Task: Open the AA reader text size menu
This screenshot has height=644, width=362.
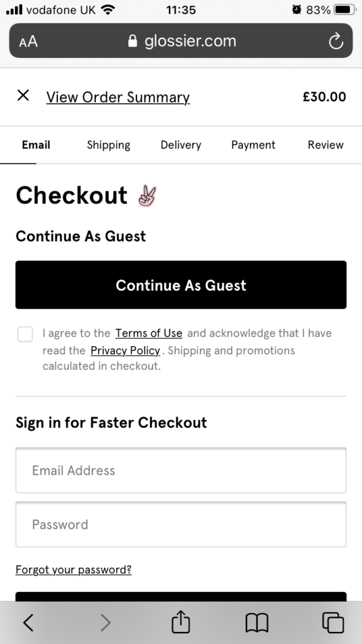Action: pos(28,42)
